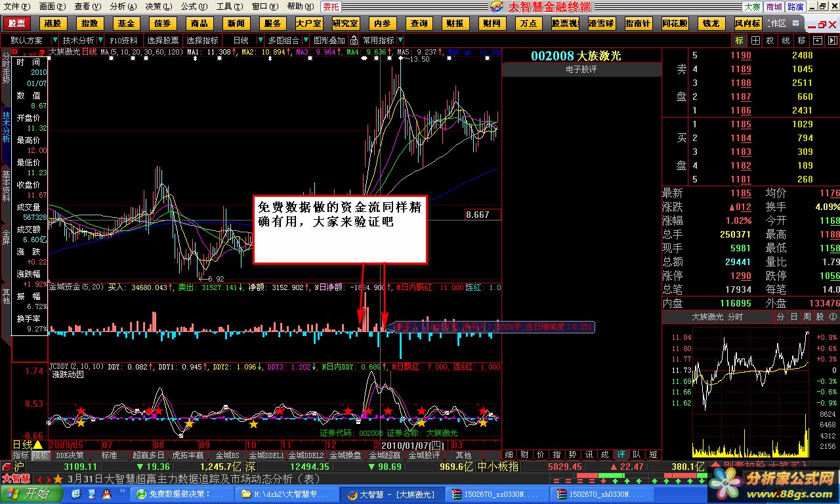
Task: Select the 债券 toolbar button
Action: point(163,23)
